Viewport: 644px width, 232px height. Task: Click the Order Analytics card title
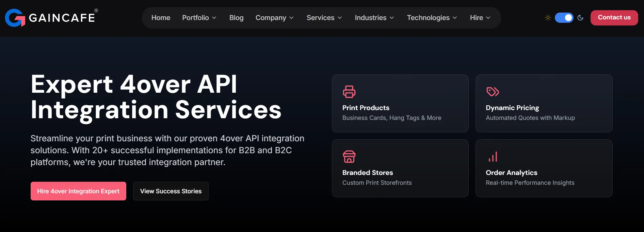coord(512,173)
